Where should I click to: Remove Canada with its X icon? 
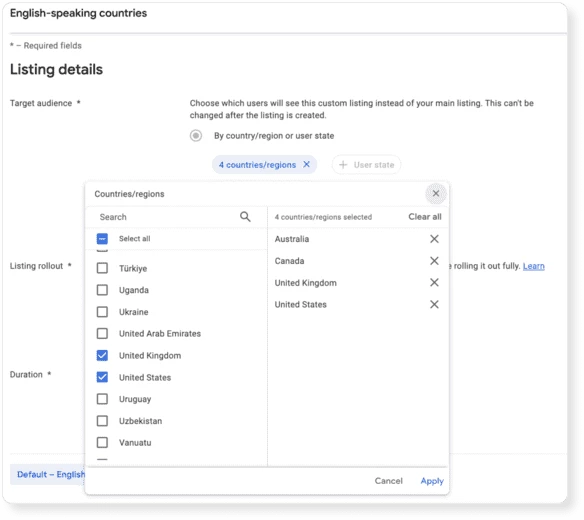pyautogui.click(x=434, y=261)
